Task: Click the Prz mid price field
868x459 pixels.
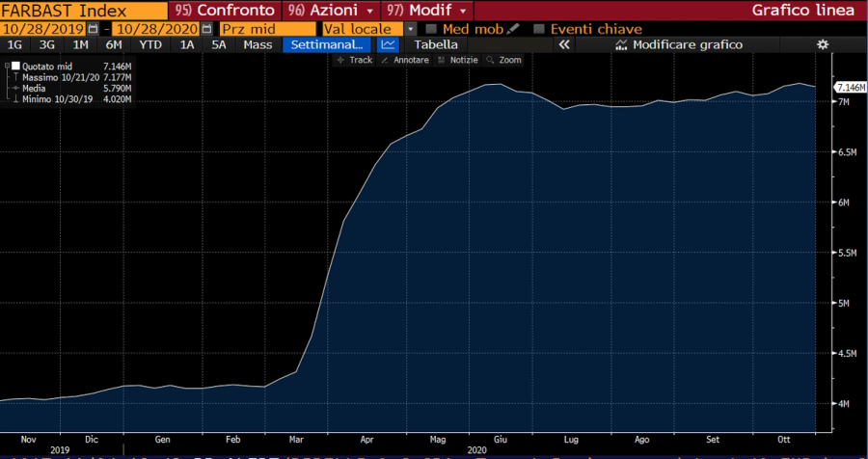Action: (x=267, y=29)
